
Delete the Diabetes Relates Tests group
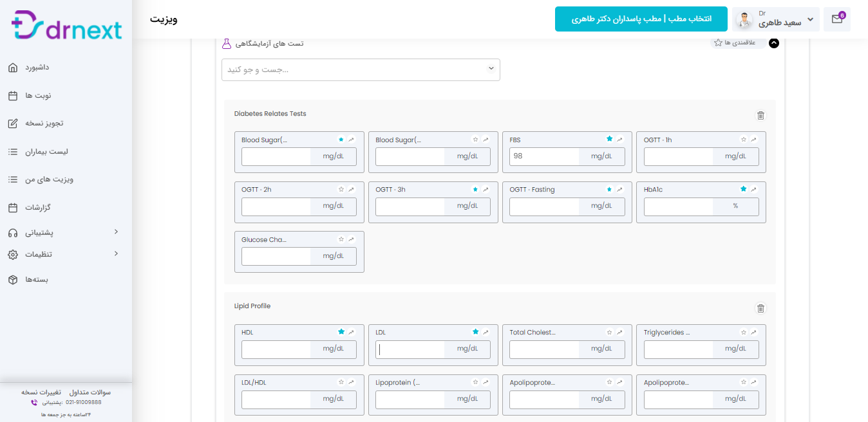click(760, 116)
